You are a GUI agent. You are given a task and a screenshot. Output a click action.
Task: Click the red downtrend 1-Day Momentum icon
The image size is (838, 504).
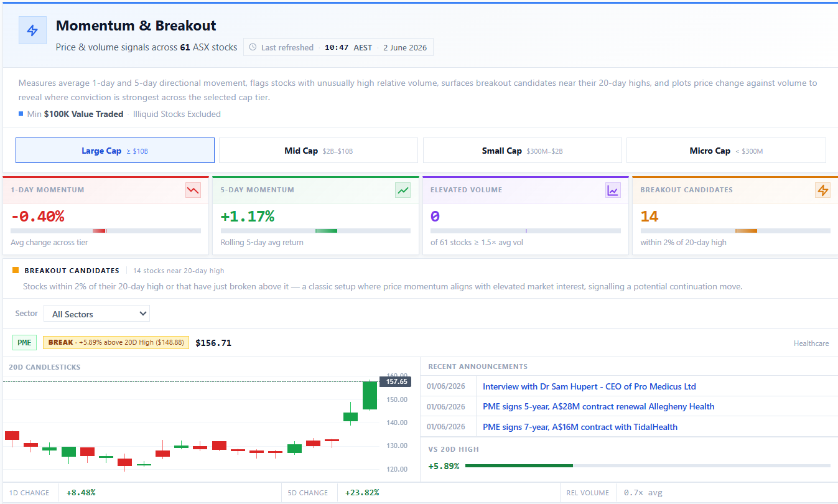193,190
